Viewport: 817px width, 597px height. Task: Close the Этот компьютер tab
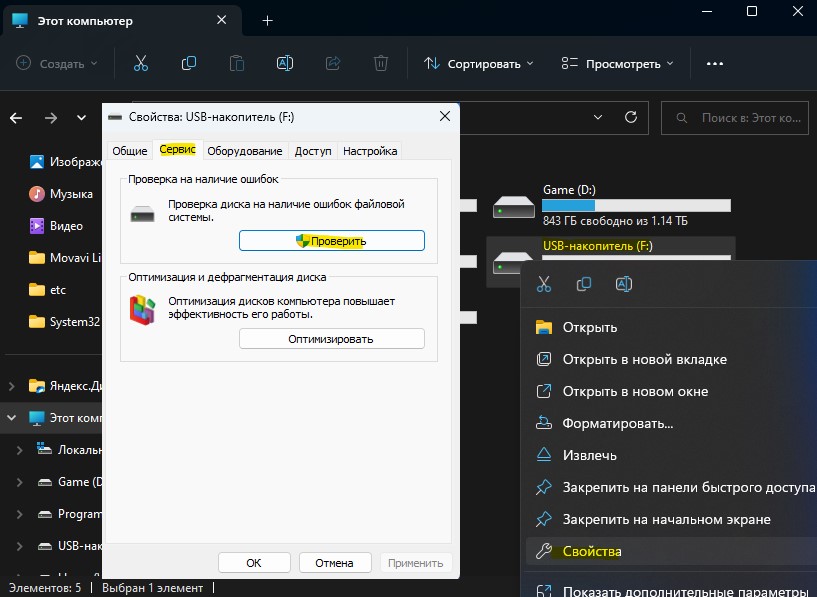(221, 20)
